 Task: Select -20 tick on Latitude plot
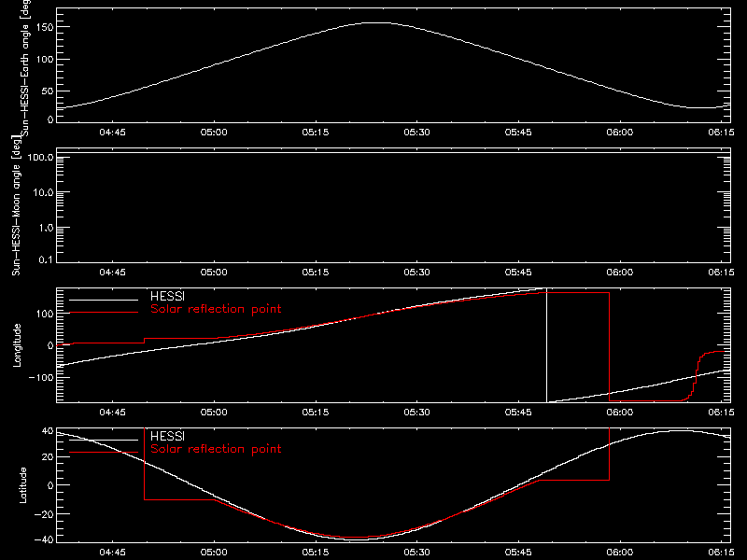[x=44, y=514]
